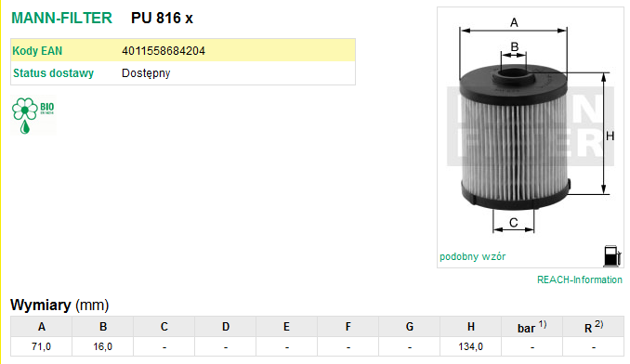Click the 'Status dostawy' label
Screen dimensions: 630x364
tap(54, 73)
